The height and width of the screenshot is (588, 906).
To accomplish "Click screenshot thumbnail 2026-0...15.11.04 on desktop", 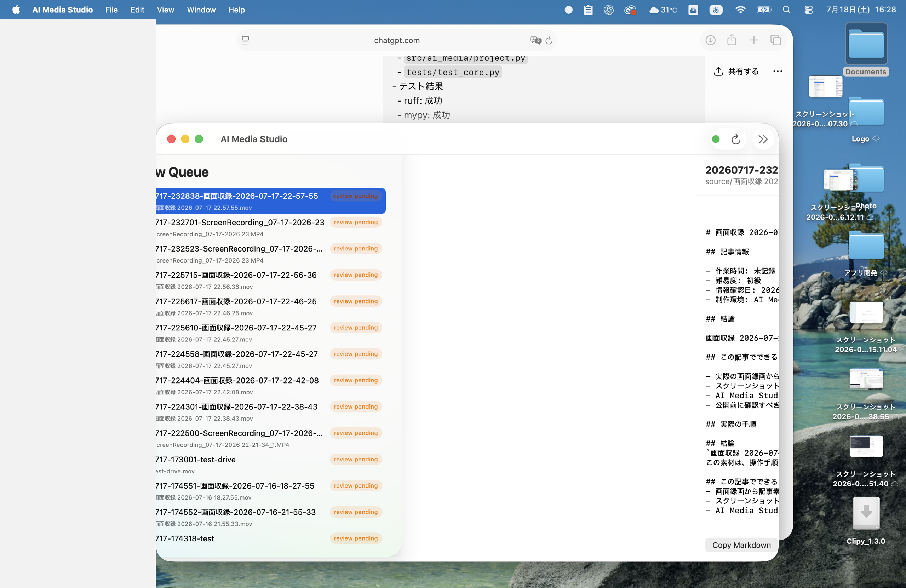I will point(866,313).
